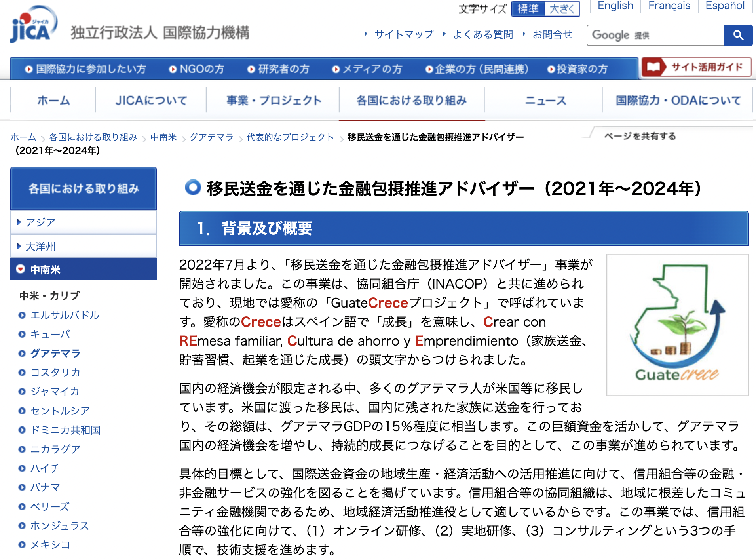756x559 pixels.
Task: Open エルサルバドル country page
Action: [65, 315]
